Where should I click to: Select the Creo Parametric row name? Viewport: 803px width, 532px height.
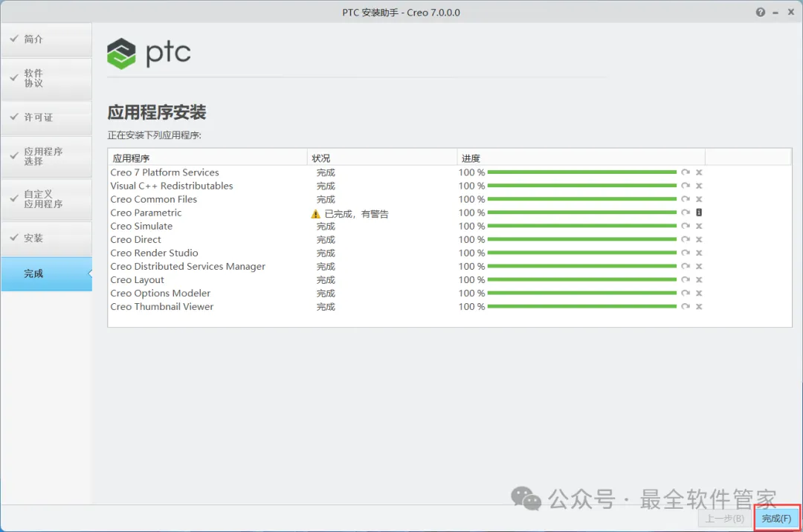tap(146, 213)
